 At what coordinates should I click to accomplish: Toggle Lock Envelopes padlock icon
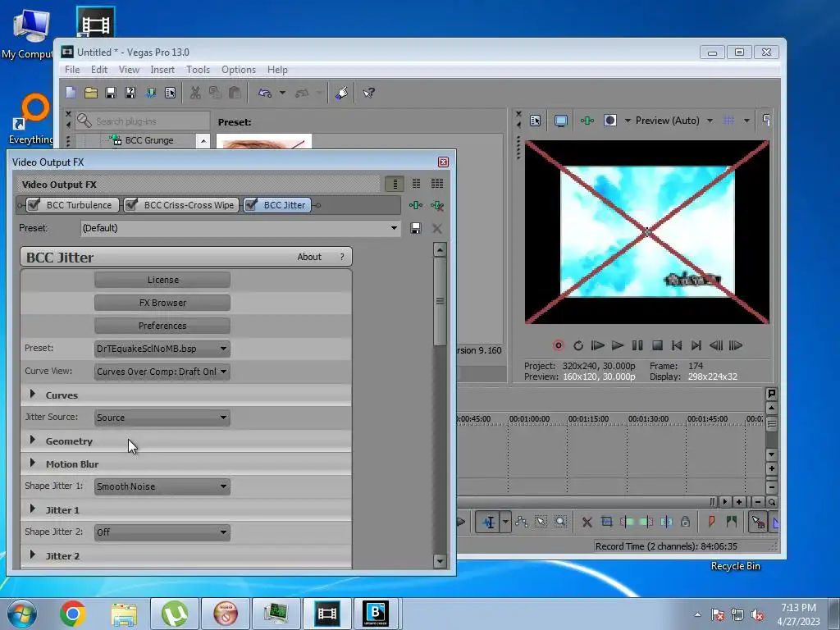pos(685,522)
